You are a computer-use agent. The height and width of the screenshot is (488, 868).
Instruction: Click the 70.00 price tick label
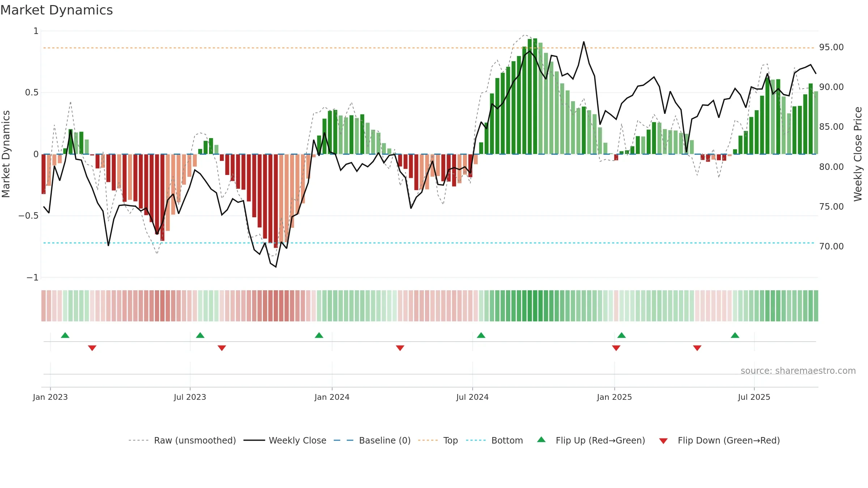831,247
